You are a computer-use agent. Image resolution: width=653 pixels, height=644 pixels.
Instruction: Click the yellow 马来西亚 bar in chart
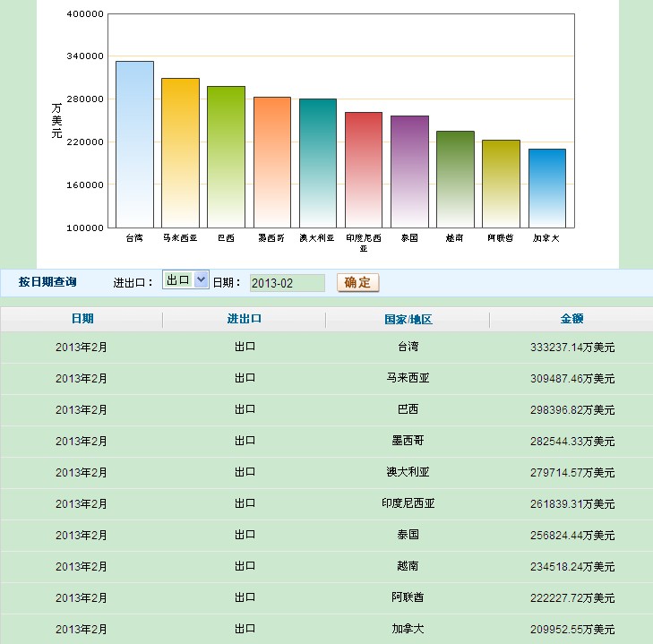point(180,153)
